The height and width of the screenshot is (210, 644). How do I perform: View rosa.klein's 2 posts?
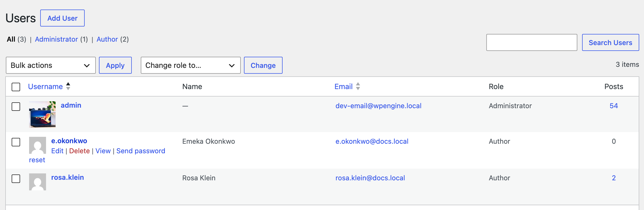pos(614,178)
